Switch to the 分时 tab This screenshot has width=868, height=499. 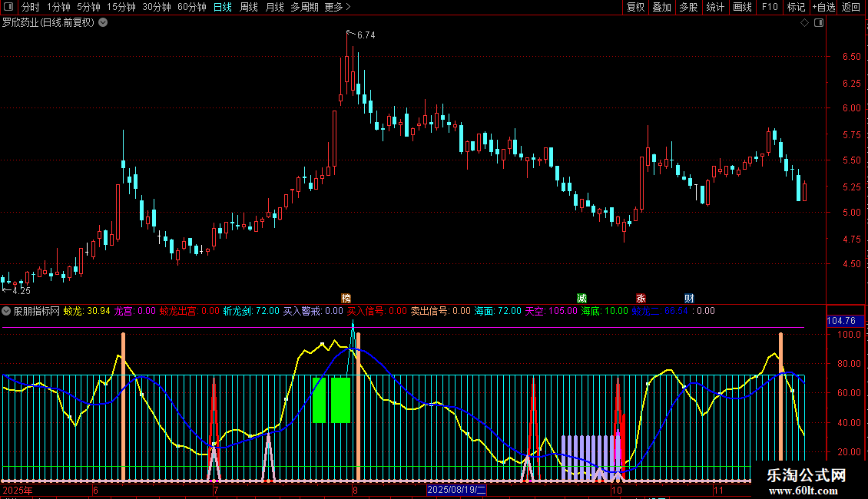pos(31,7)
